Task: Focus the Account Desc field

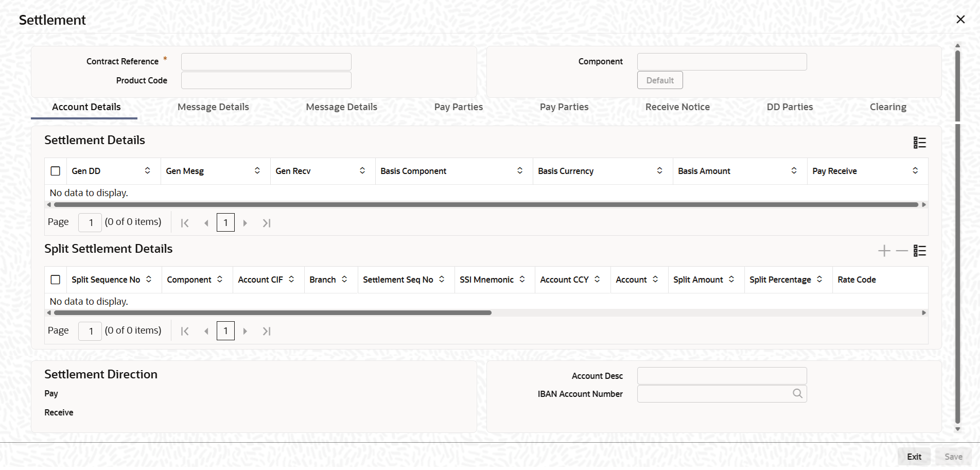Action: (x=722, y=376)
